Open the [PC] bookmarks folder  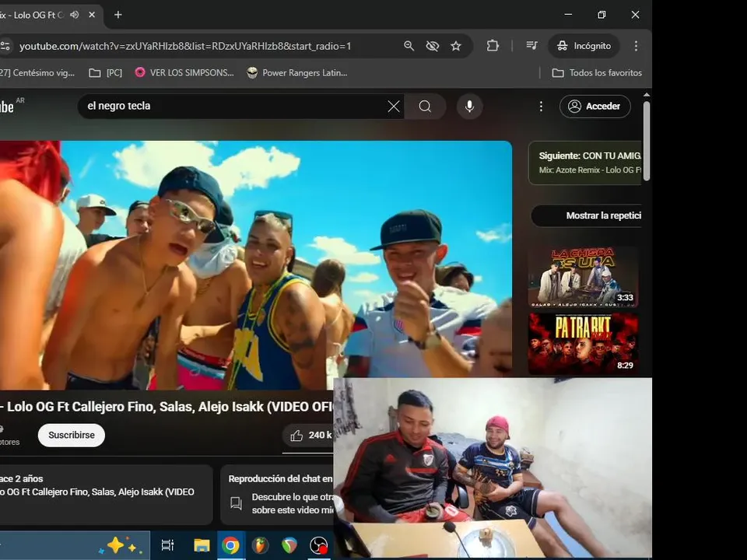click(x=106, y=73)
